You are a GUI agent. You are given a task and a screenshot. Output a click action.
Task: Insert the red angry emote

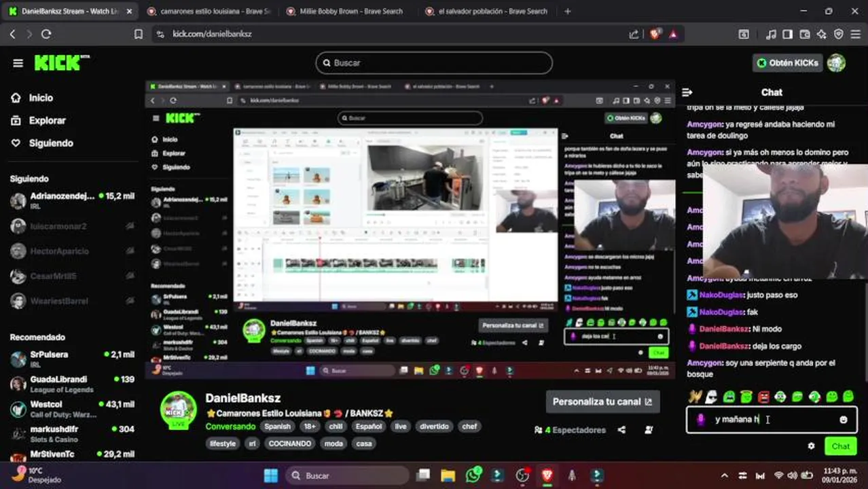tap(763, 397)
